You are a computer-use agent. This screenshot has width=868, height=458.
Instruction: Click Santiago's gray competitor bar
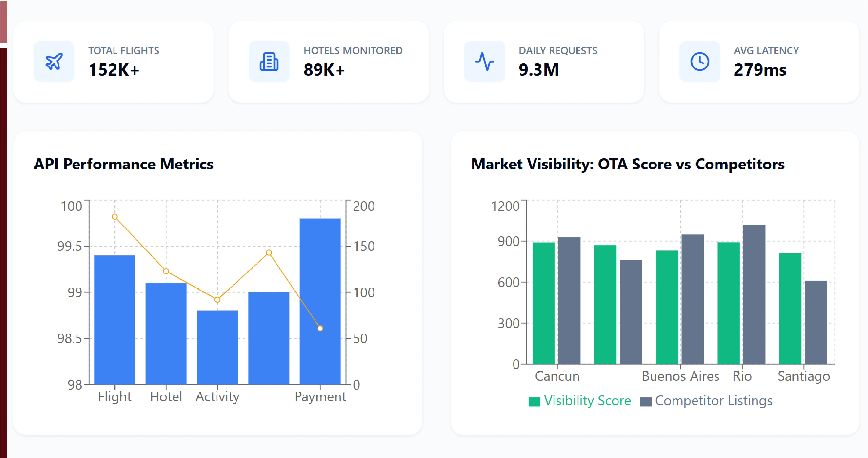click(x=816, y=322)
